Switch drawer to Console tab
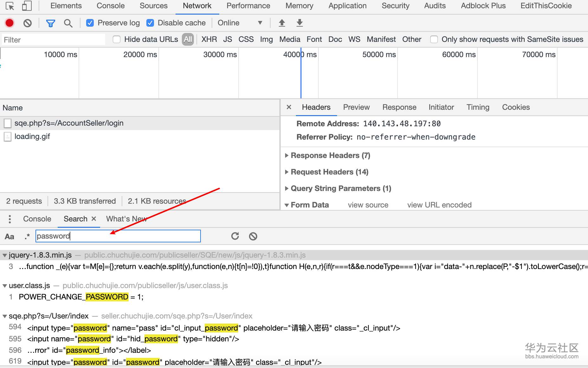This screenshot has width=588, height=368. point(37,219)
